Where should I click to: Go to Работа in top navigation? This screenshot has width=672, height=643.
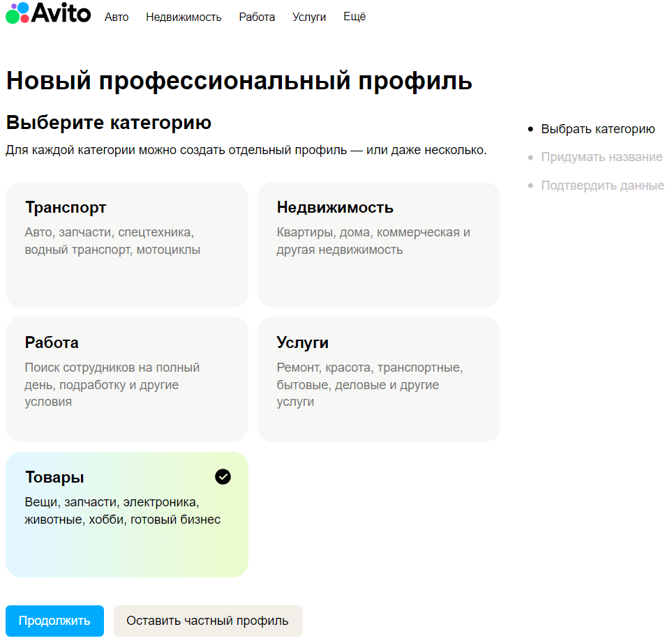pos(257,17)
